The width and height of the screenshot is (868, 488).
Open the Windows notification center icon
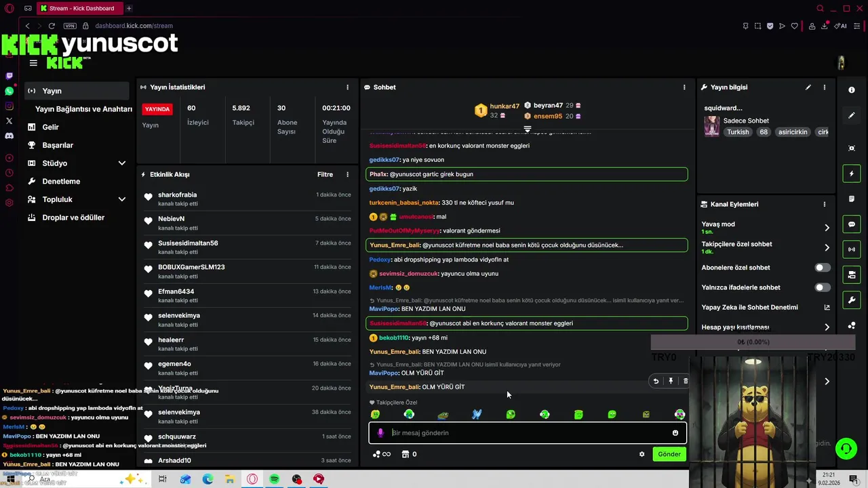854,479
